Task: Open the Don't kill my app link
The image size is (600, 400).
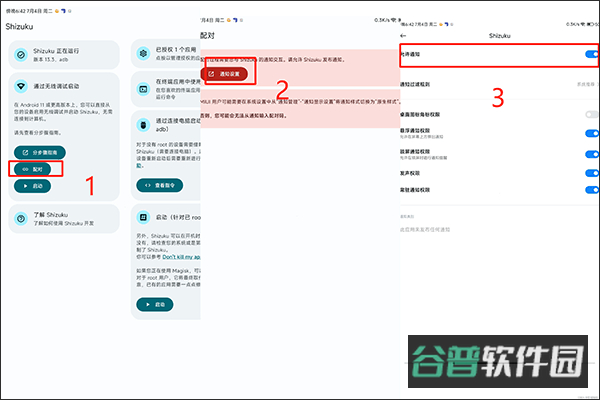Action: [181, 257]
